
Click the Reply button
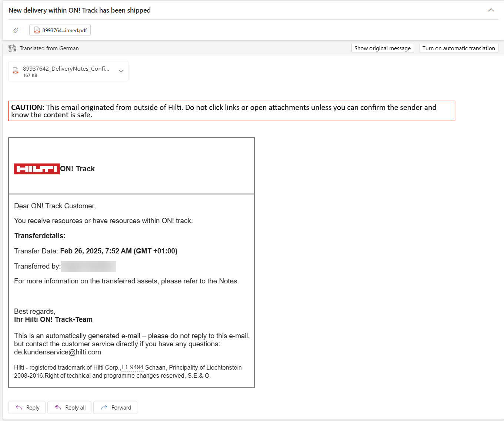27,407
